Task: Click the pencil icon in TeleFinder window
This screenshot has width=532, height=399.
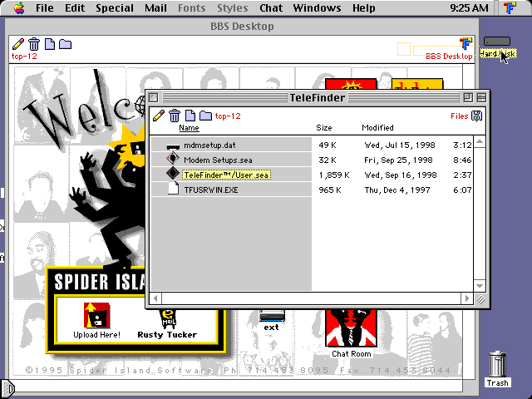Action: (159, 116)
